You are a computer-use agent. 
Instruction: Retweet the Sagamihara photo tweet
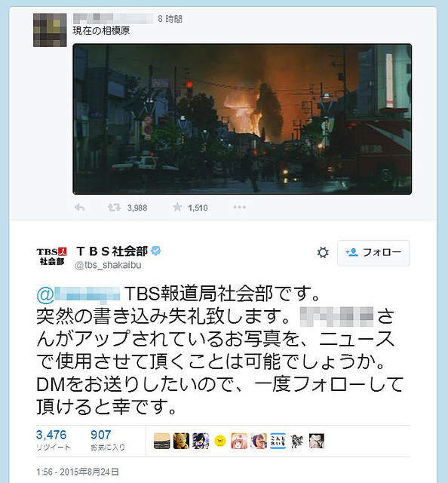tap(114, 208)
